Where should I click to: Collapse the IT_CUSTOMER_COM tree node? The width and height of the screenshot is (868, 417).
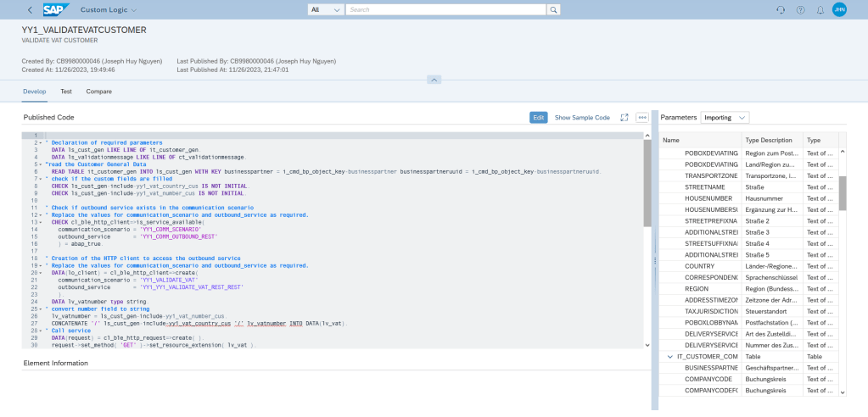[x=669, y=357]
